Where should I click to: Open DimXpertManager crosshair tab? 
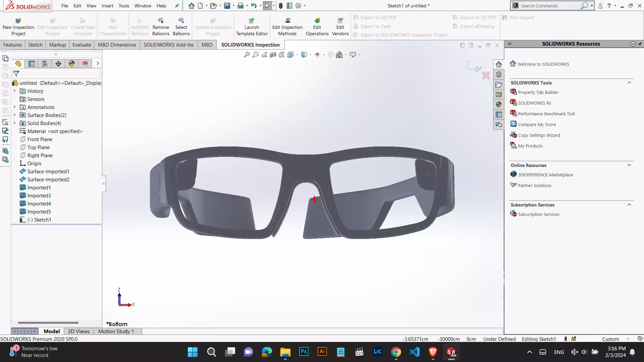pyautogui.click(x=58, y=64)
